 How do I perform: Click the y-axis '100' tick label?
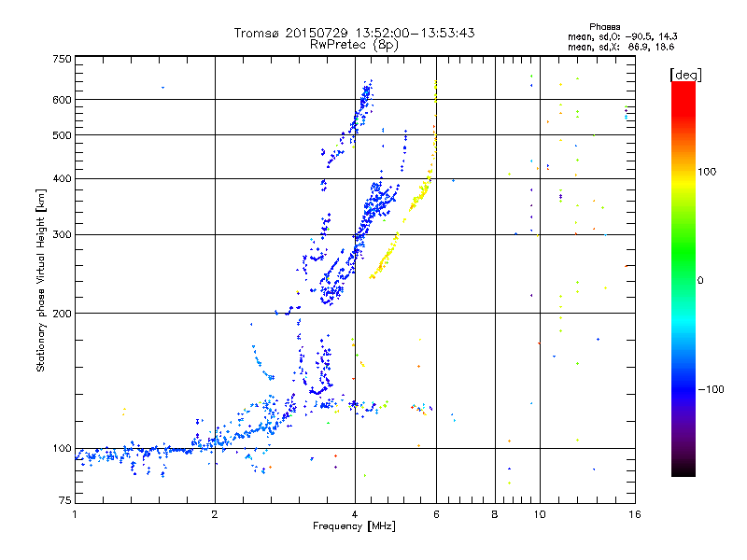[x=62, y=448]
